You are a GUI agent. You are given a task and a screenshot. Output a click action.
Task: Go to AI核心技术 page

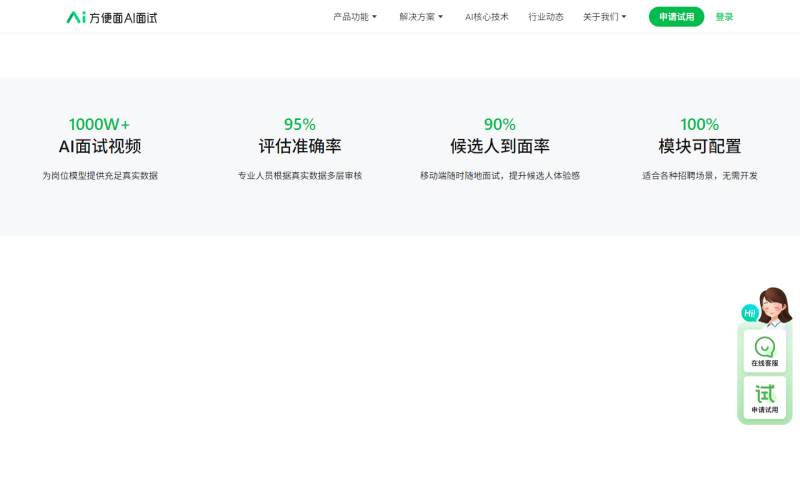486,17
